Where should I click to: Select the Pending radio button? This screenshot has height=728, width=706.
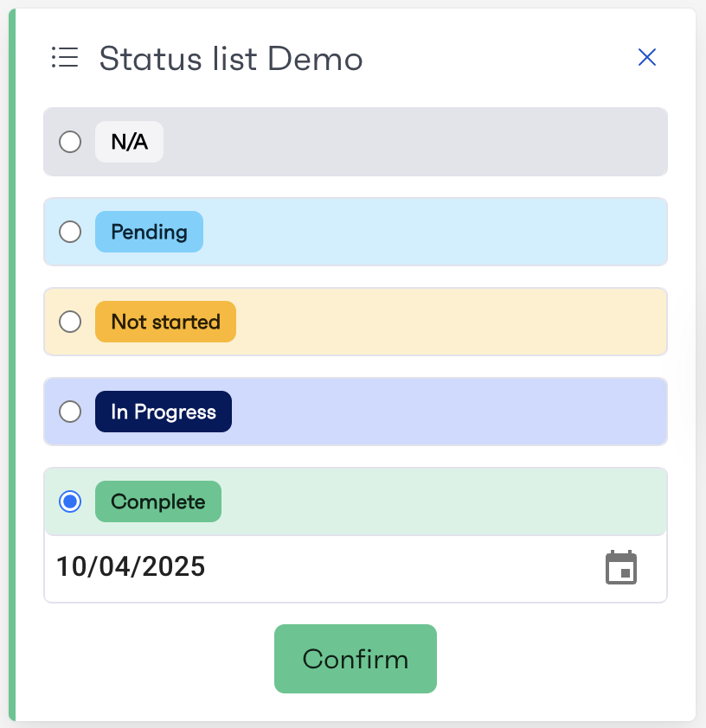(x=70, y=232)
